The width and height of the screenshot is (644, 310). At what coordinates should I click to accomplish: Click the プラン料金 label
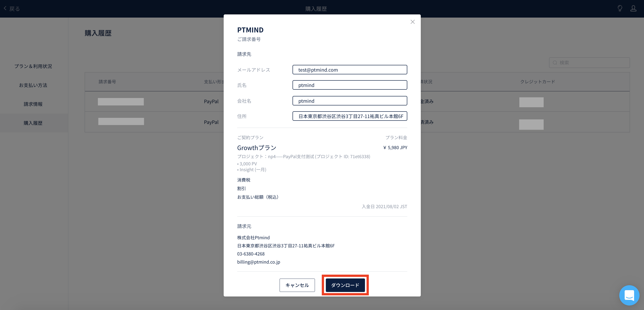tap(396, 137)
